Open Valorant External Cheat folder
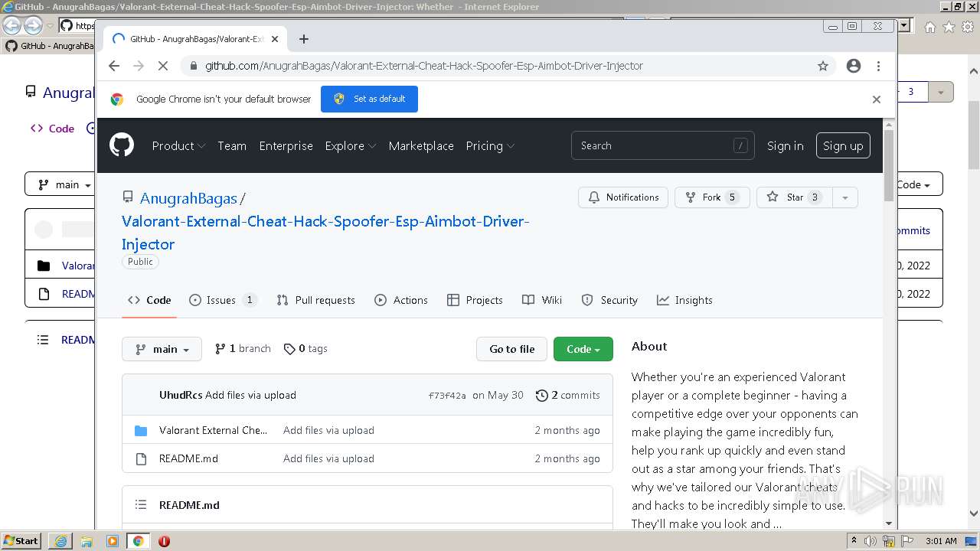 (213, 430)
